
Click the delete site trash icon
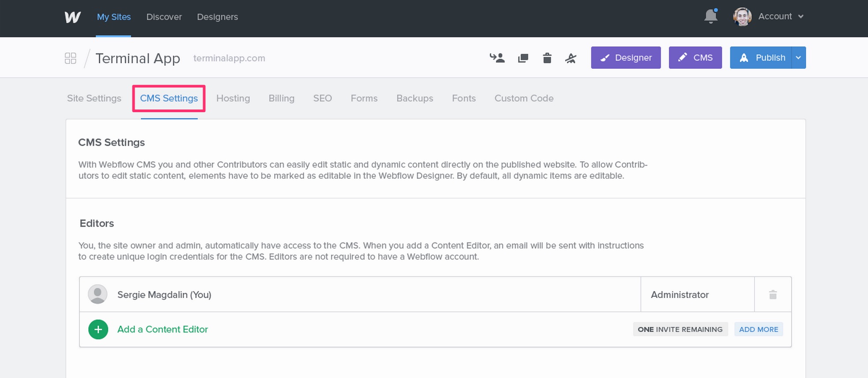click(x=547, y=58)
